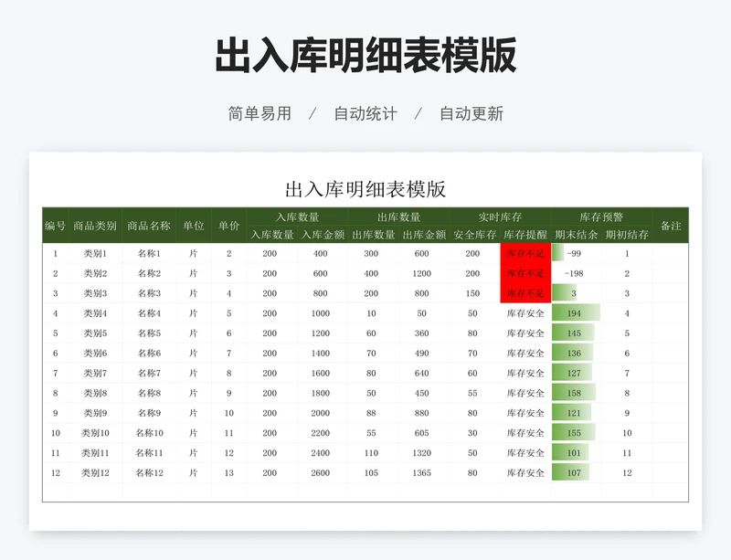
Task: Click the green data bar showing 194
Action: click(577, 313)
